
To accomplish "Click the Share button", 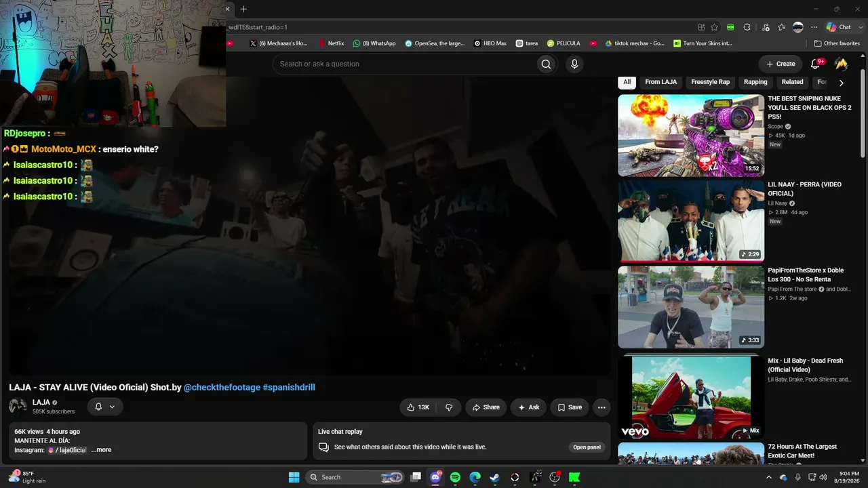I will coord(486,407).
